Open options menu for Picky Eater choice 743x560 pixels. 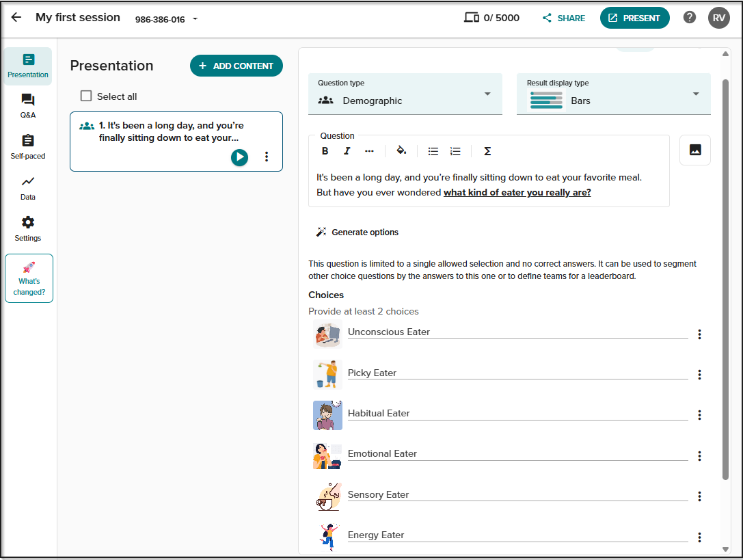click(699, 375)
